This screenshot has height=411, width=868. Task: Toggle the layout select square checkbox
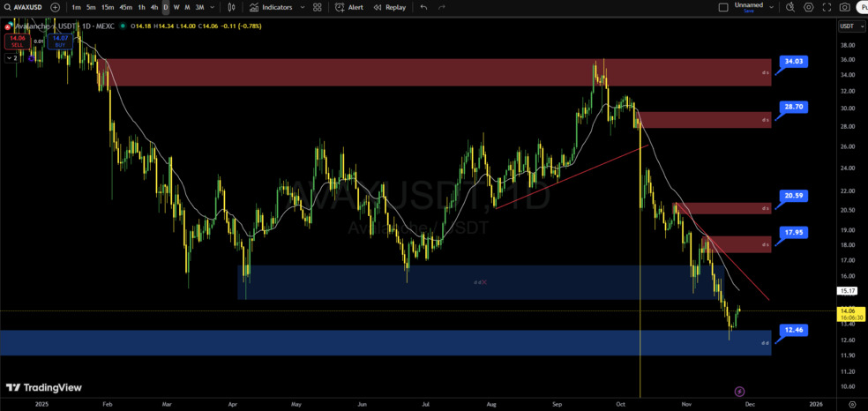tap(723, 7)
